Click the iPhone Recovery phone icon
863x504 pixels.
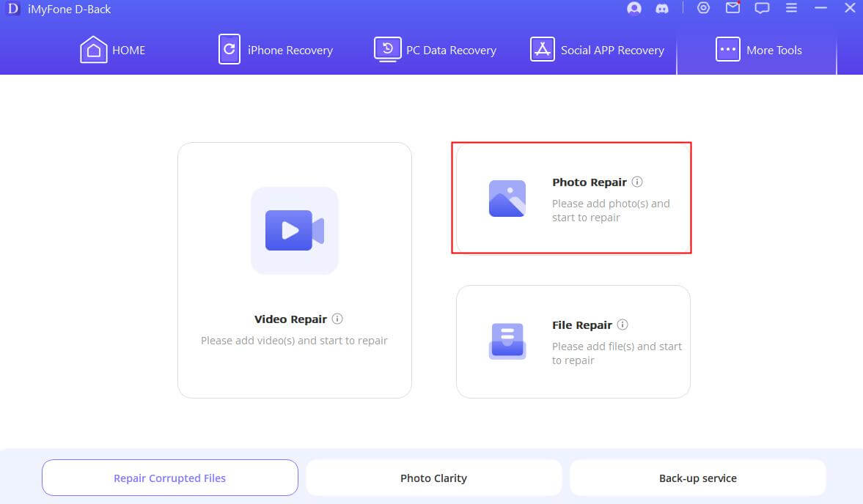(229, 50)
